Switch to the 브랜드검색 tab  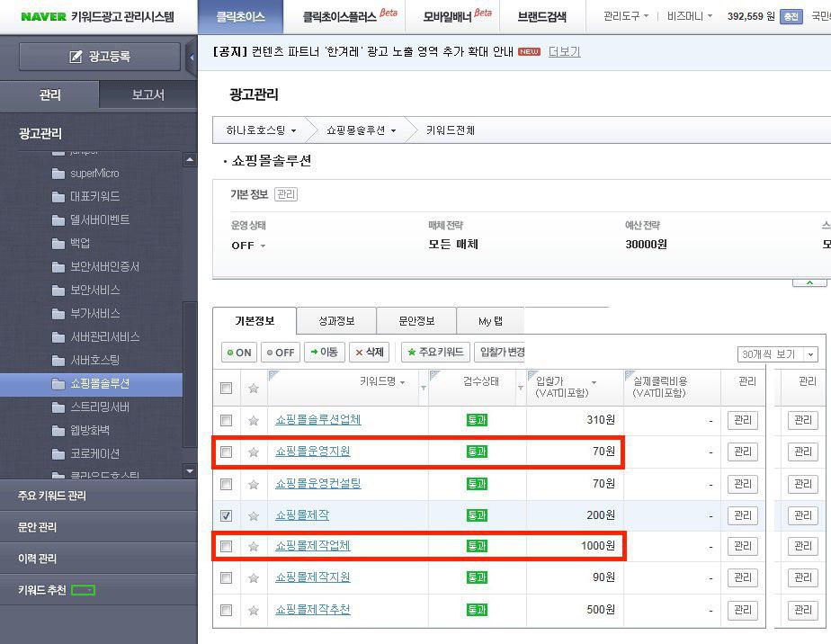542,17
